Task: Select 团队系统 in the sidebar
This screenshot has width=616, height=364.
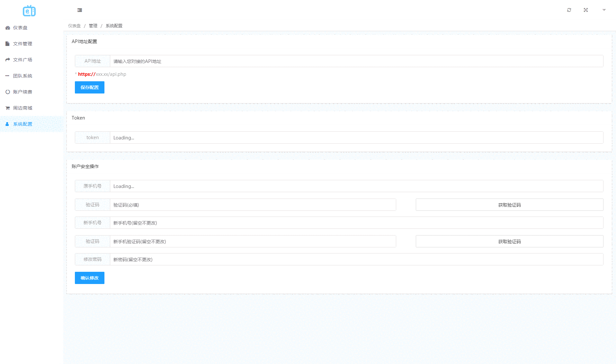Action: click(x=32, y=76)
